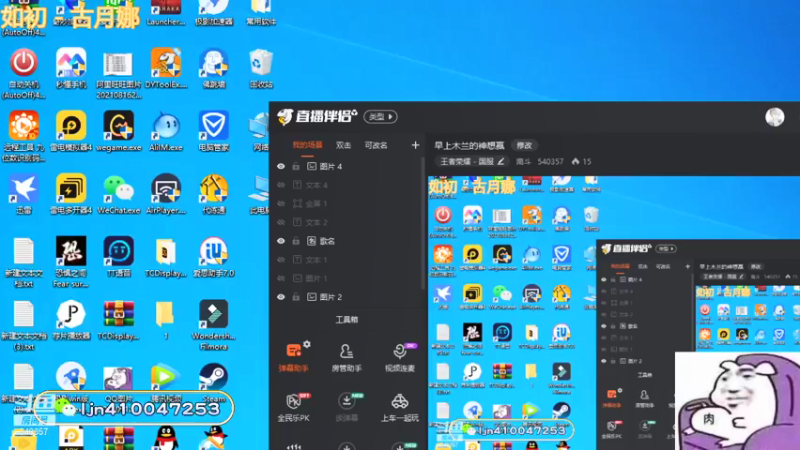Click 修改 to edit the stream title
The image size is (800, 450).
tap(524, 145)
